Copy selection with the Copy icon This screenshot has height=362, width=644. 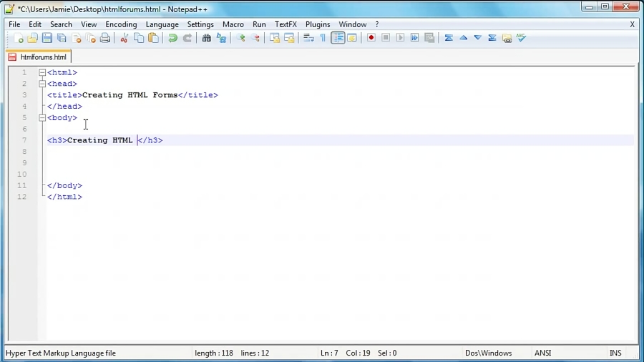[x=139, y=38]
